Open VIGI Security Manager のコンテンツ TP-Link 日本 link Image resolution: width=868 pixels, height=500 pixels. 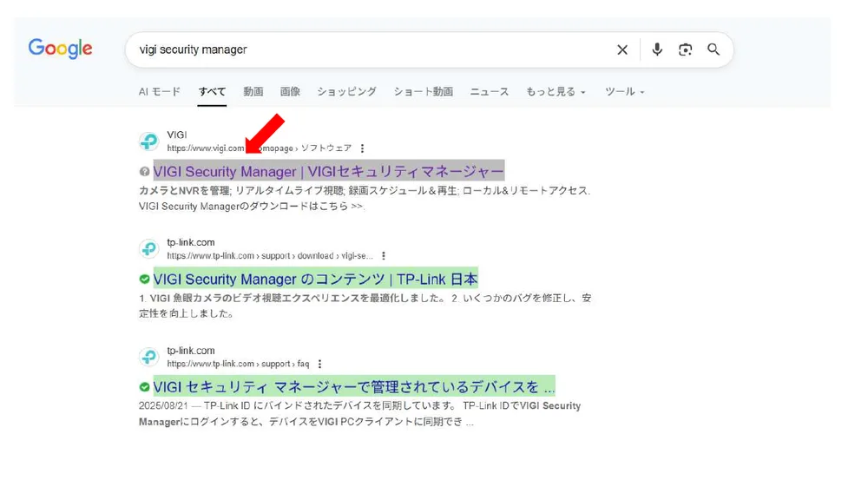click(316, 279)
